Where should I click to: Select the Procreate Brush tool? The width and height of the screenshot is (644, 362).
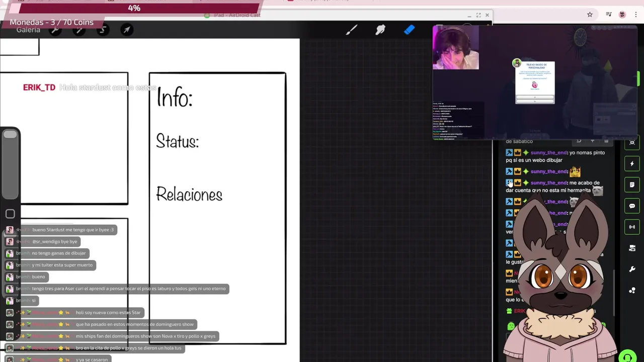351,30
